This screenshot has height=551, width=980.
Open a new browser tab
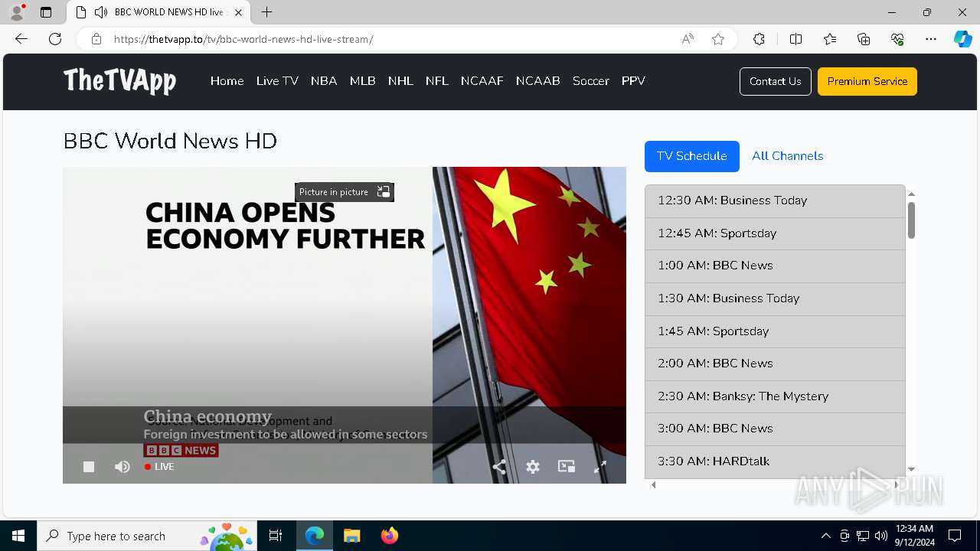tap(266, 12)
